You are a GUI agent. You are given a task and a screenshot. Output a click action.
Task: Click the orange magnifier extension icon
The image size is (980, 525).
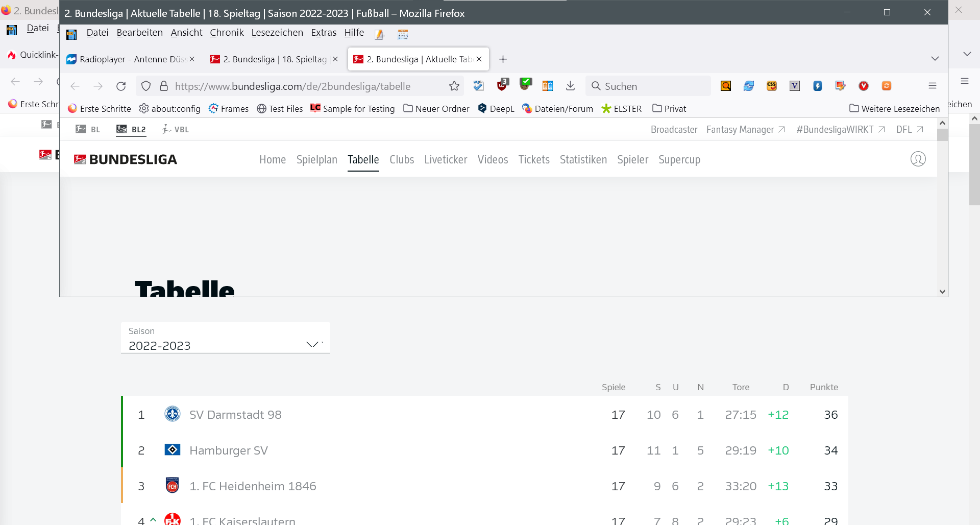point(726,86)
